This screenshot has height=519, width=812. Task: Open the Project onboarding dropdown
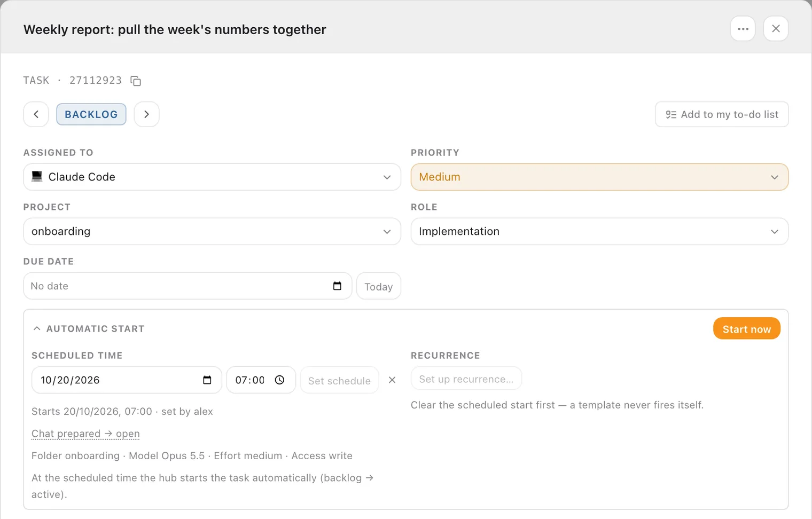pos(212,231)
